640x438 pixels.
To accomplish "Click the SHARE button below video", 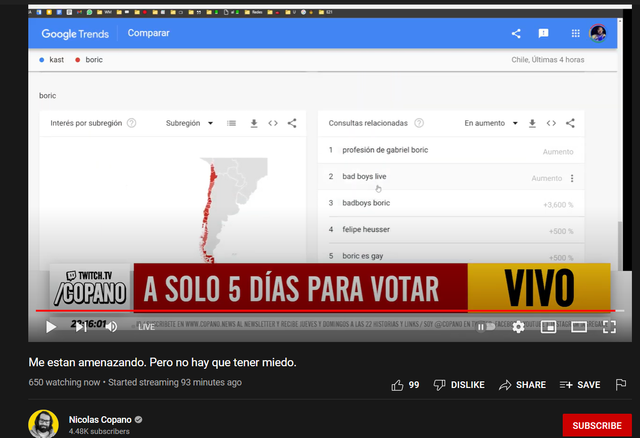I will point(522,385).
